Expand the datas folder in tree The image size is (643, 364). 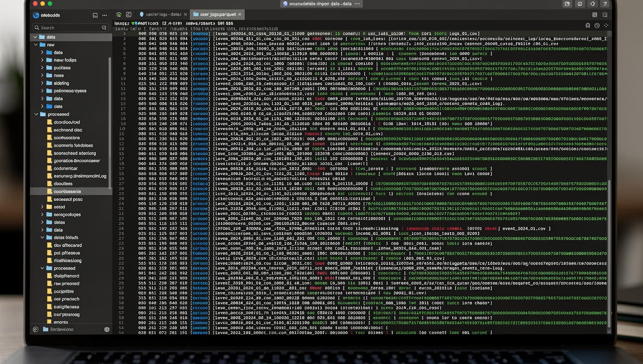click(x=42, y=222)
